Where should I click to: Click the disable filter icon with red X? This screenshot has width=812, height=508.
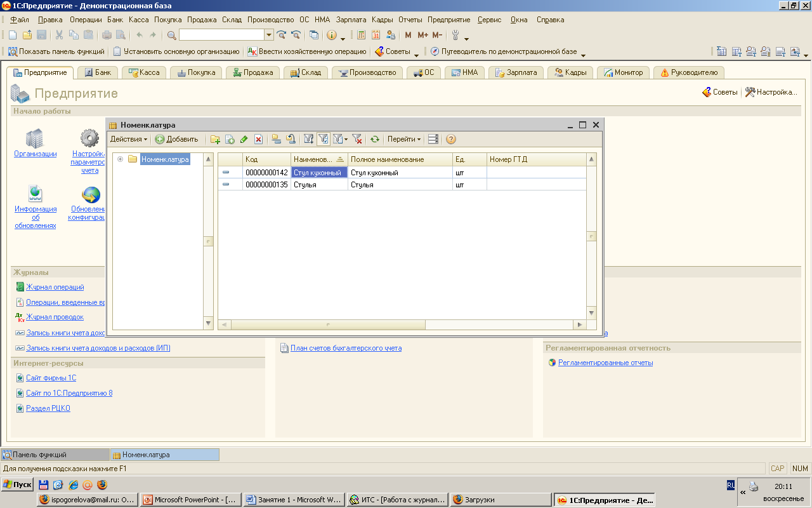[x=357, y=139]
